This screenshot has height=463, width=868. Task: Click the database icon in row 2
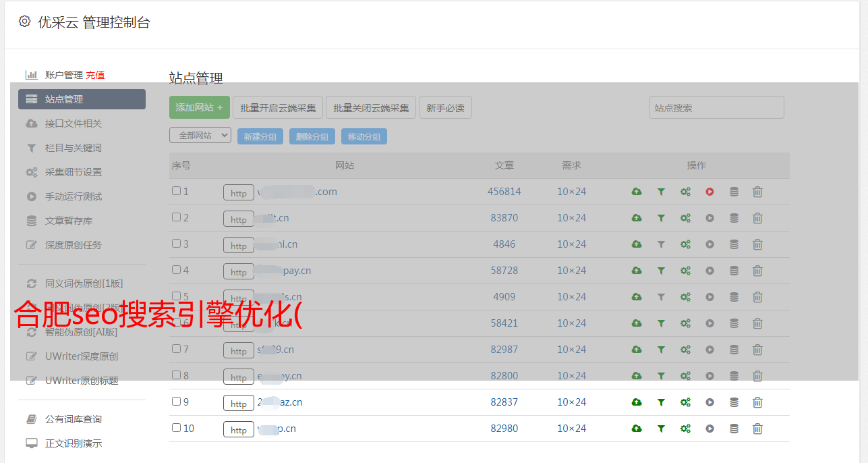(734, 218)
